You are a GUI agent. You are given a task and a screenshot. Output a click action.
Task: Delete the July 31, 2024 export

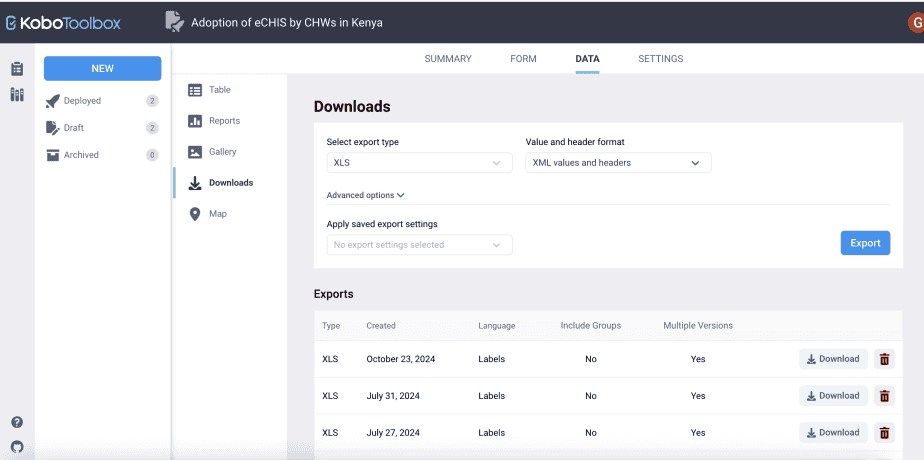(x=884, y=396)
